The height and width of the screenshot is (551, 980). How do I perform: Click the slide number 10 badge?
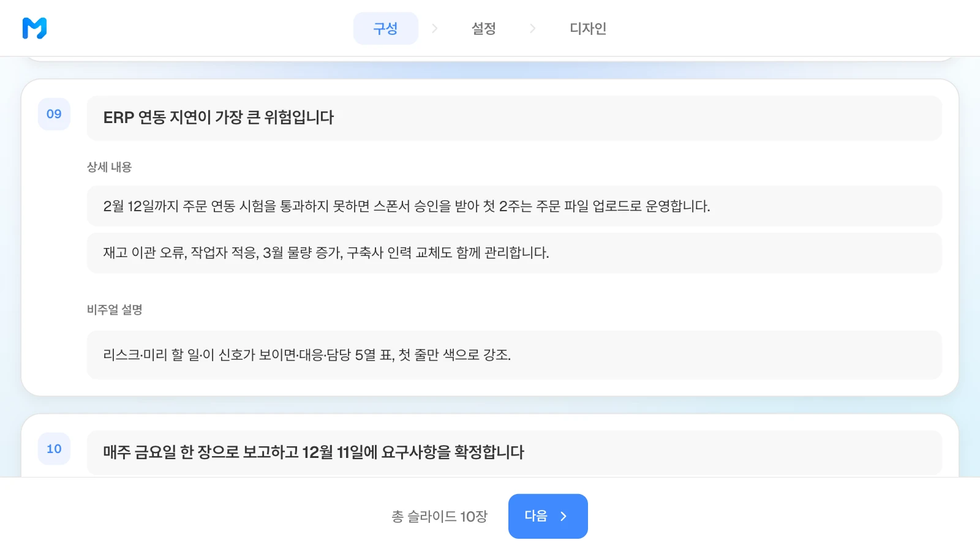click(x=54, y=449)
